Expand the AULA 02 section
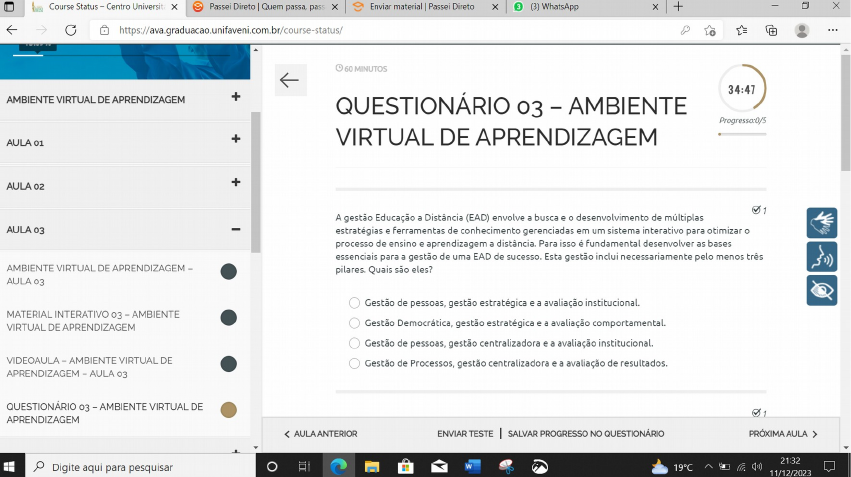Image resolution: width=851 pixels, height=477 pixels. pyautogui.click(x=236, y=183)
